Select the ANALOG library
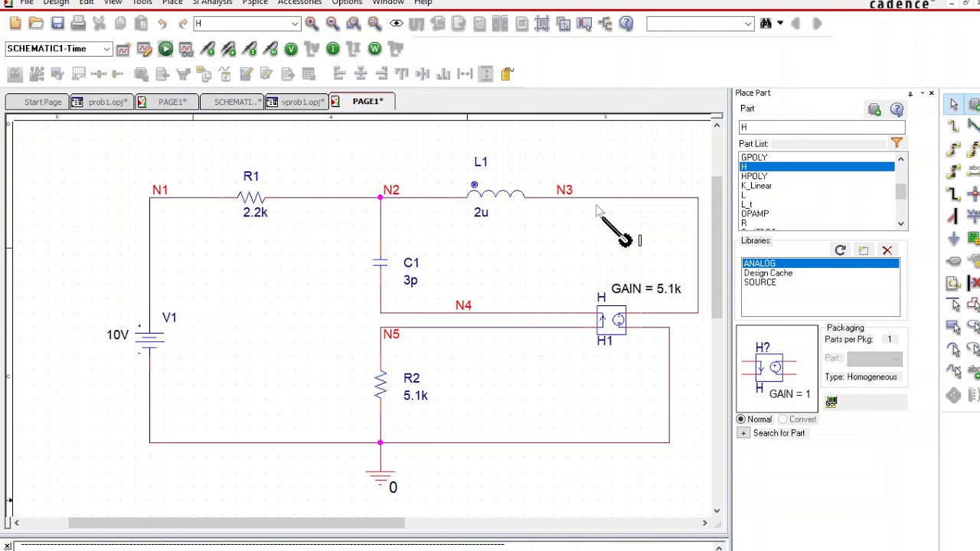The width and height of the screenshot is (980, 551). point(820,263)
